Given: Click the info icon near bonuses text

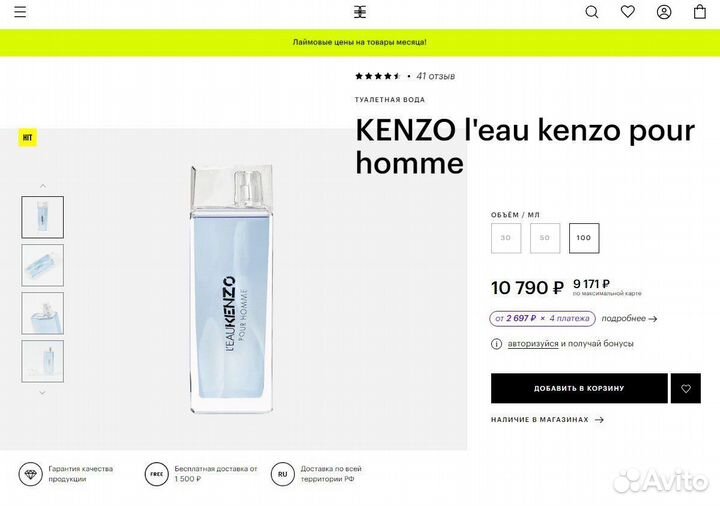Looking at the screenshot, I should pos(496,344).
